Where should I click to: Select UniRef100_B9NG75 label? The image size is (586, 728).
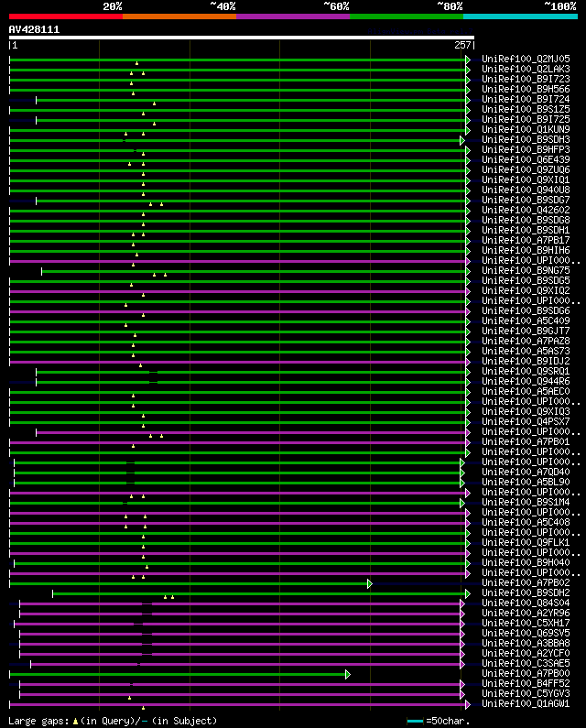click(526, 271)
